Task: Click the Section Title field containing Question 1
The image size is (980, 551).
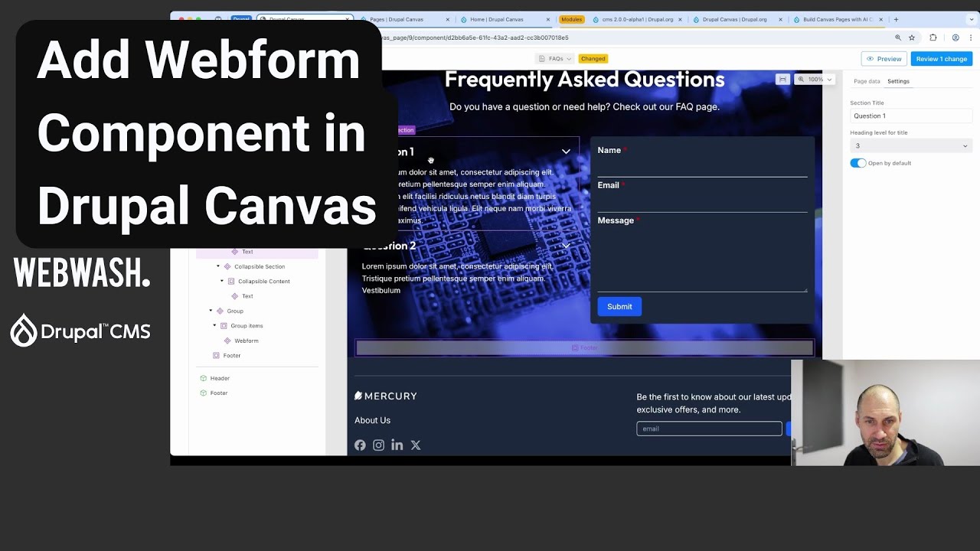Action: pos(911,116)
